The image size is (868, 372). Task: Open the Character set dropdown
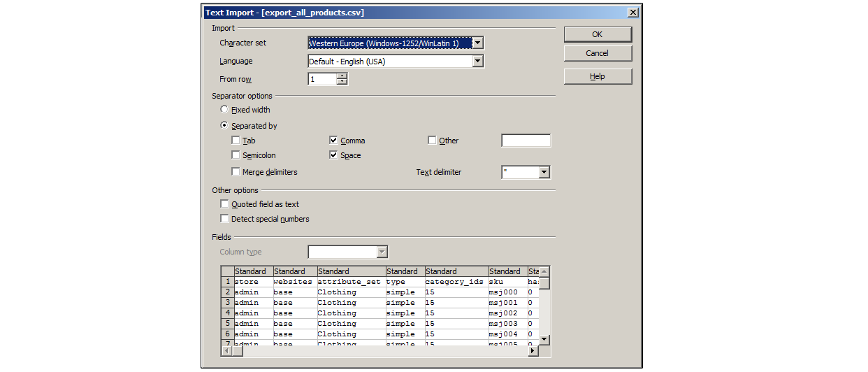[477, 43]
